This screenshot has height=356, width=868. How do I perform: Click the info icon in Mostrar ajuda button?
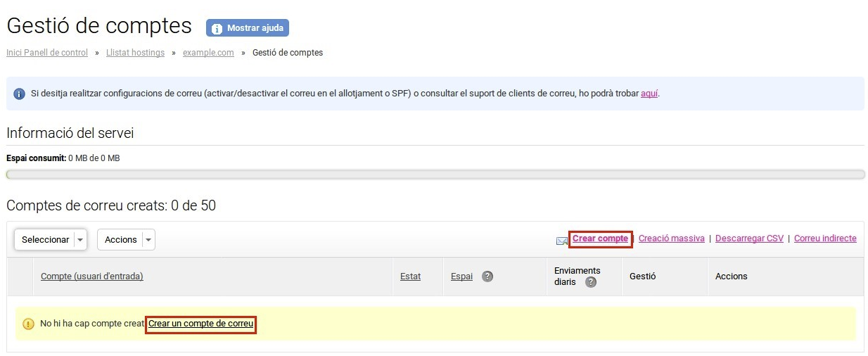pyautogui.click(x=217, y=29)
